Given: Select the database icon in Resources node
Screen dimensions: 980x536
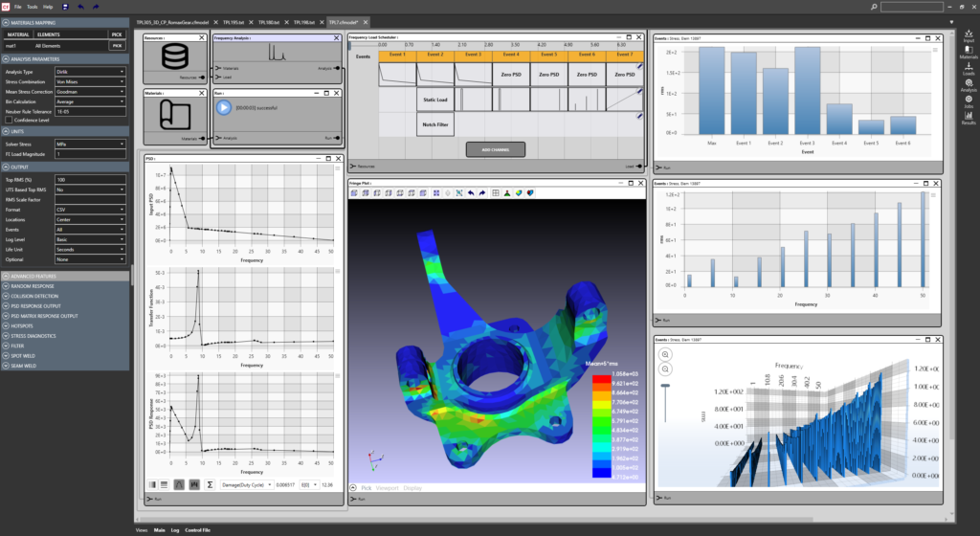Looking at the screenshot, I should pyautogui.click(x=175, y=56).
